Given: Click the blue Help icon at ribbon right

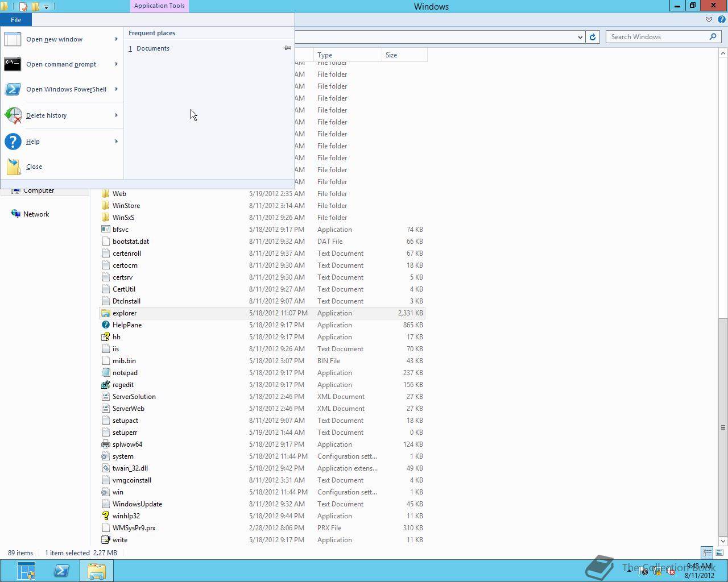Looking at the screenshot, I should click(722, 19).
